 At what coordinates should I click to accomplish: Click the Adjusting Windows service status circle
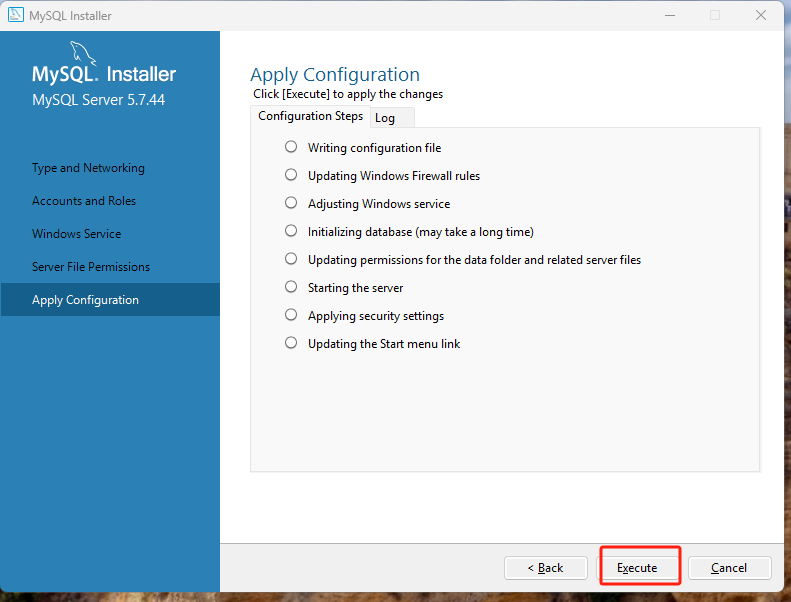tap(291, 203)
